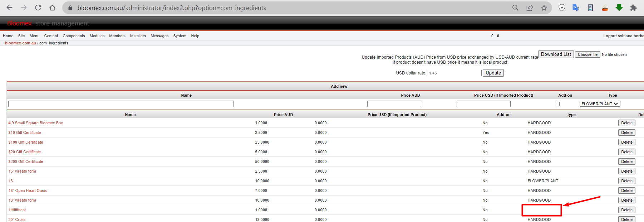Viewport: 644px width, 222px height.
Task: Delete the $20 Gift Certificate row
Action: [x=627, y=152]
